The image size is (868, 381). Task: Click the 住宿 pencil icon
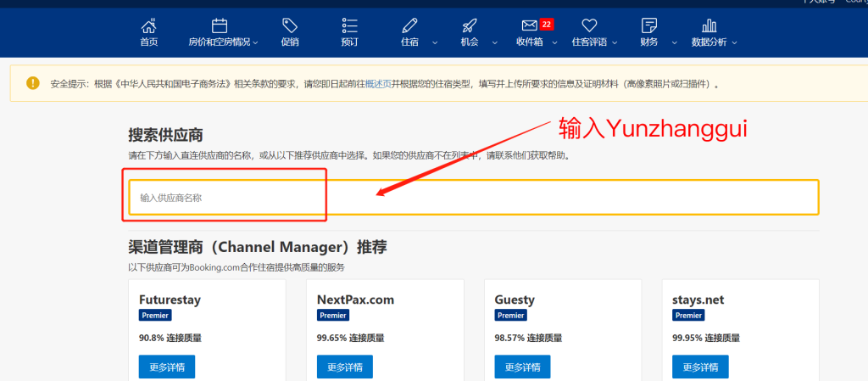410,25
